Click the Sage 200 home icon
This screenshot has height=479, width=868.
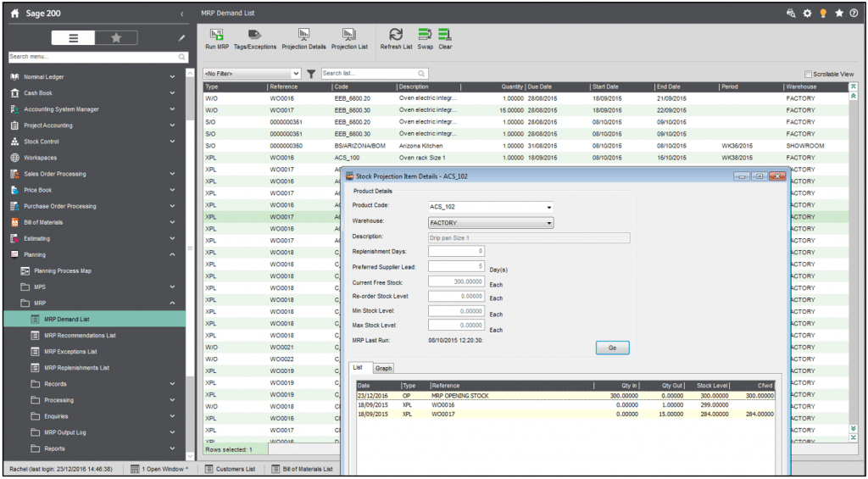15,14
